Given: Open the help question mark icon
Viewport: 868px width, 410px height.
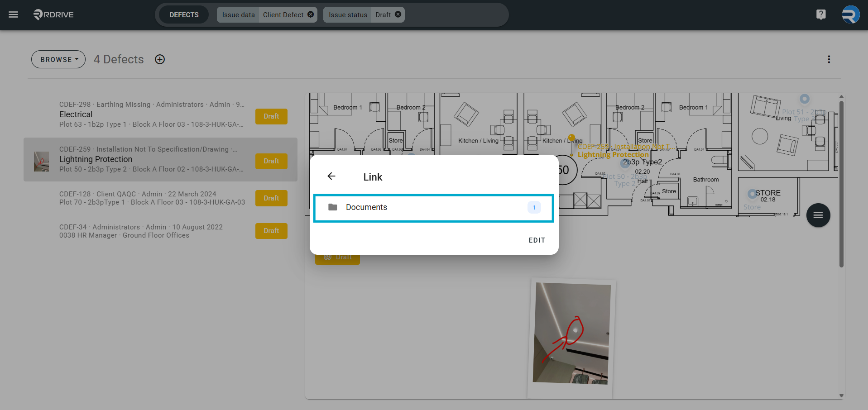Looking at the screenshot, I should click(x=821, y=14).
